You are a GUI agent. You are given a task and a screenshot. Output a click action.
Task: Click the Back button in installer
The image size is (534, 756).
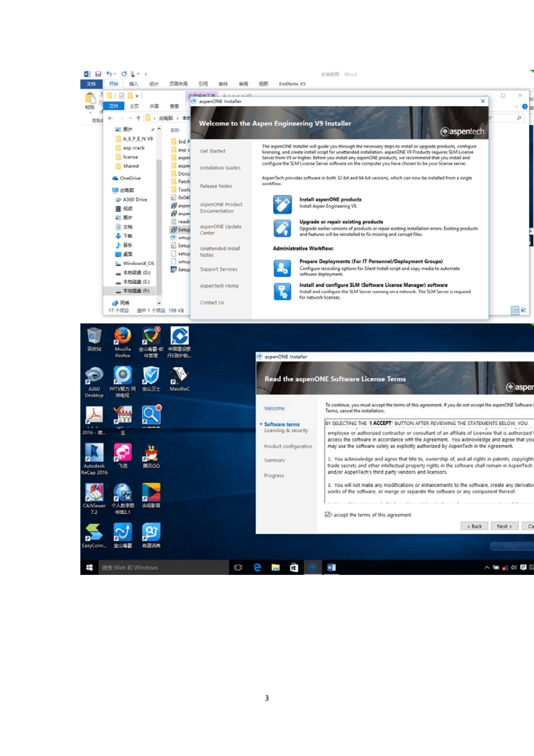tap(474, 526)
